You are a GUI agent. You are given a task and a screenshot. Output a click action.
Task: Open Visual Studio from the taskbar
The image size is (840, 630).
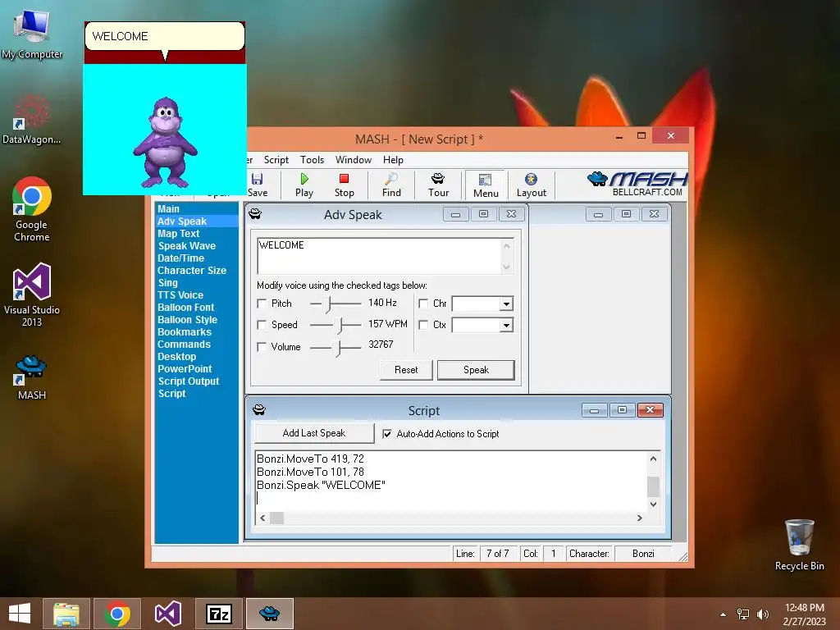[168, 614]
